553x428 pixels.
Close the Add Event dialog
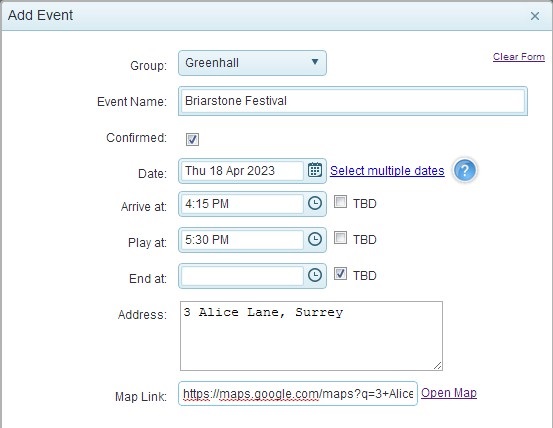[x=535, y=16]
